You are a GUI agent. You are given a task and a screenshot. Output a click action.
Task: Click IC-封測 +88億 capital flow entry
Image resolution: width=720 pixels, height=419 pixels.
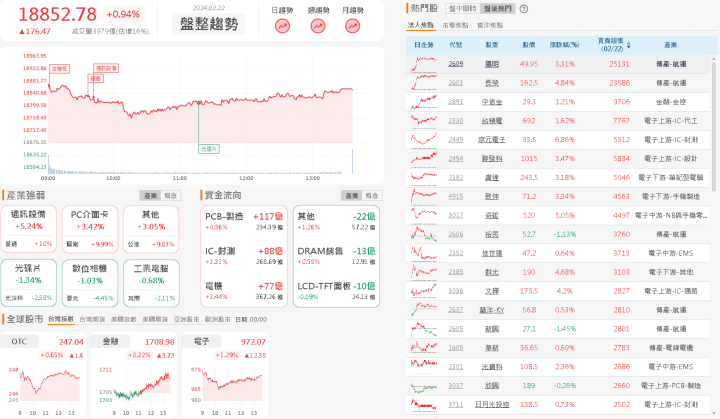(244, 256)
